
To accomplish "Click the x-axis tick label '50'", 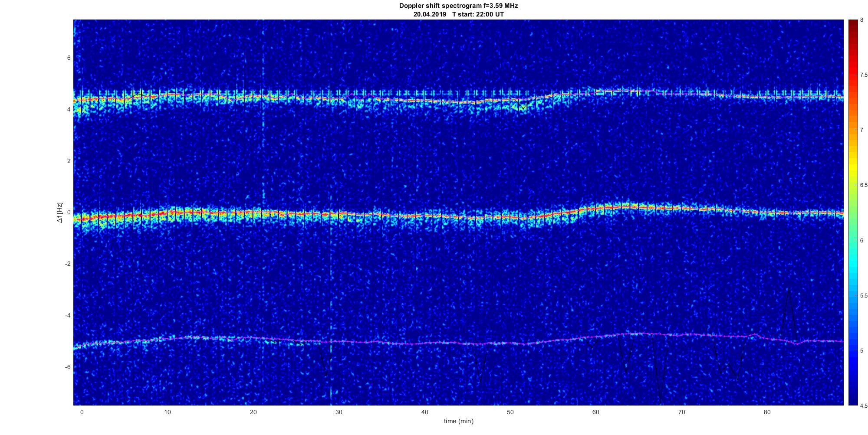I will [510, 412].
